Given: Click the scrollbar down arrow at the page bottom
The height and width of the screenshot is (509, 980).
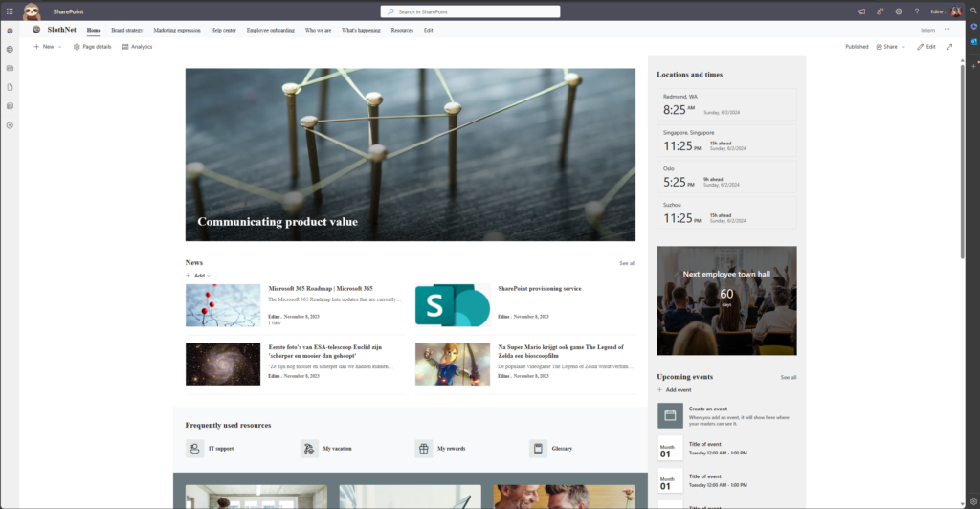Looking at the screenshot, I should [x=963, y=504].
